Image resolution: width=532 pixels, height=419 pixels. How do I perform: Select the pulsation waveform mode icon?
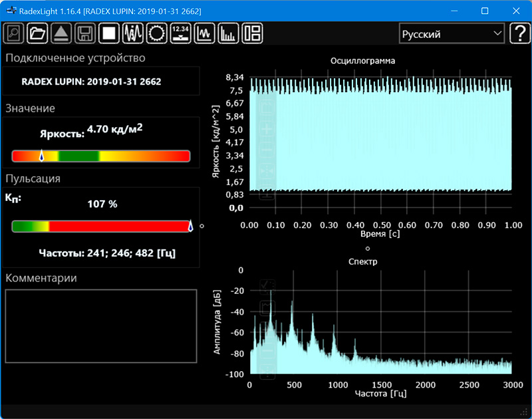(x=133, y=33)
